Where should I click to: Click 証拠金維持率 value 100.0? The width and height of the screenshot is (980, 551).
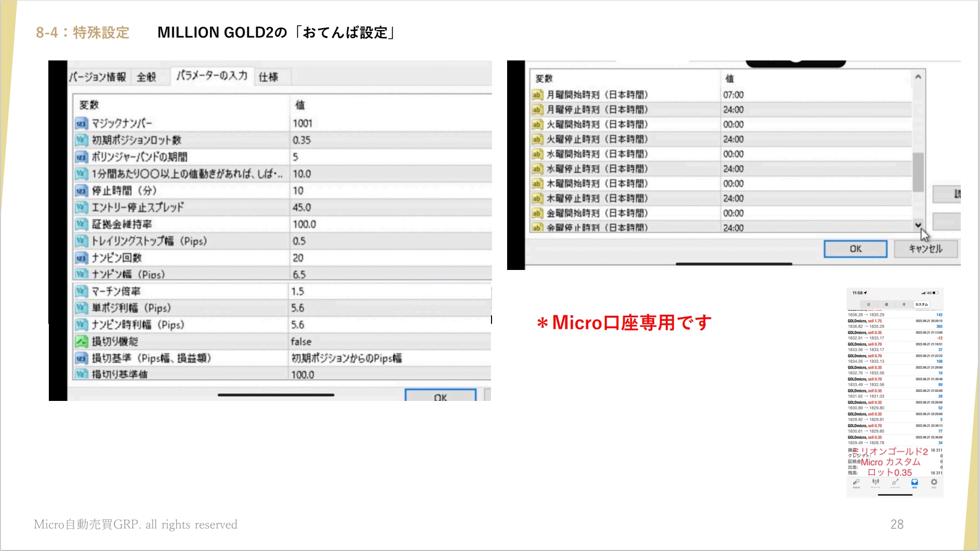(x=304, y=224)
